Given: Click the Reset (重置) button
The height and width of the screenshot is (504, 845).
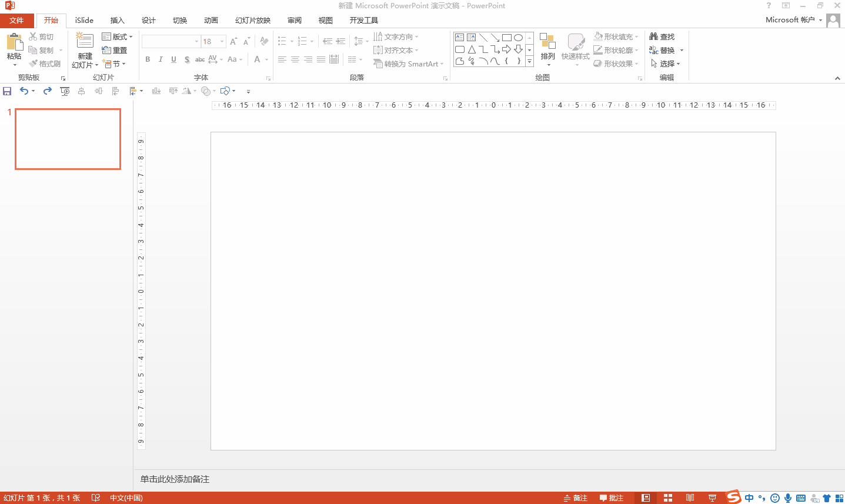Looking at the screenshot, I should point(115,50).
